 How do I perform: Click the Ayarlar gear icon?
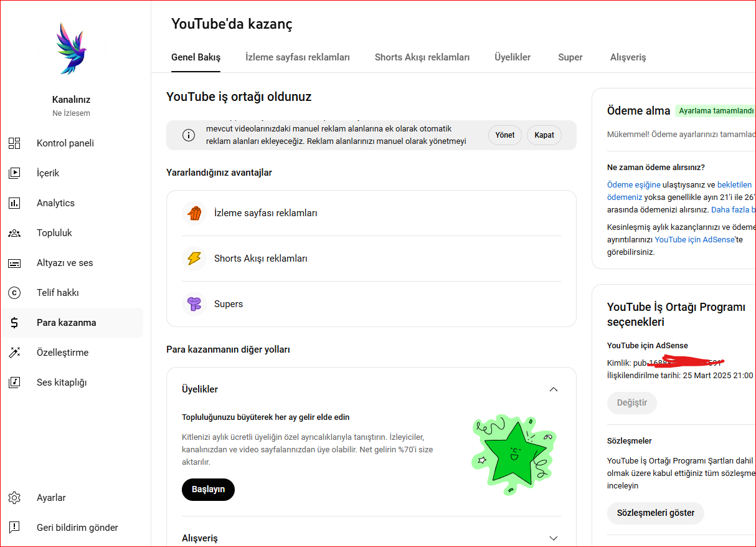point(14,498)
